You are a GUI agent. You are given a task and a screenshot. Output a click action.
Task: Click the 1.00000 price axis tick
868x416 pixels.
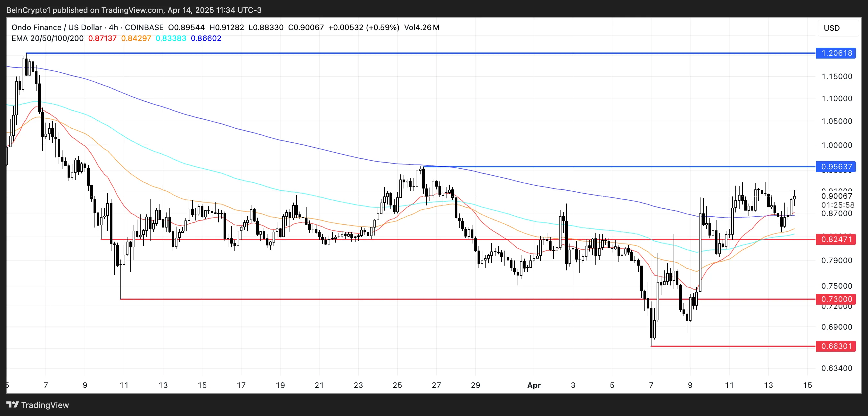tap(837, 145)
